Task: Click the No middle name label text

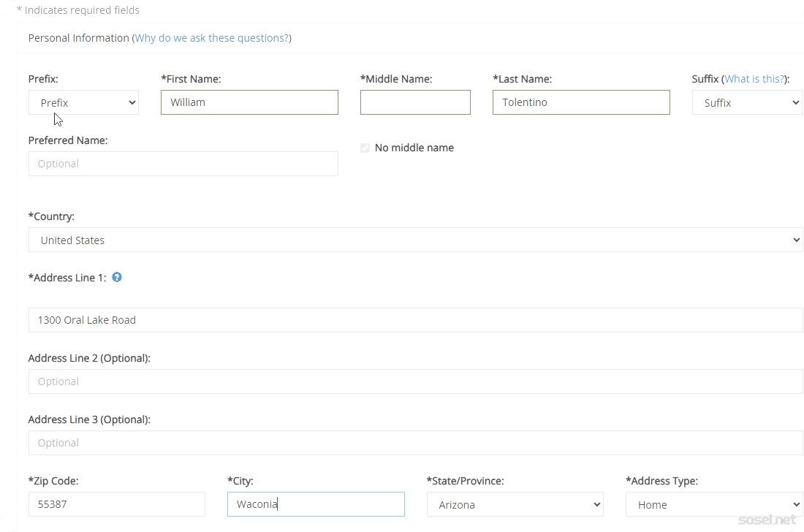Action: coord(414,148)
